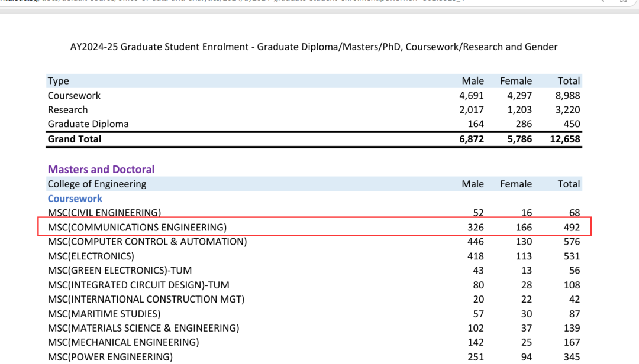Click Coursework total value 8,988
The height and width of the screenshot is (364, 639).
(x=567, y=96)
